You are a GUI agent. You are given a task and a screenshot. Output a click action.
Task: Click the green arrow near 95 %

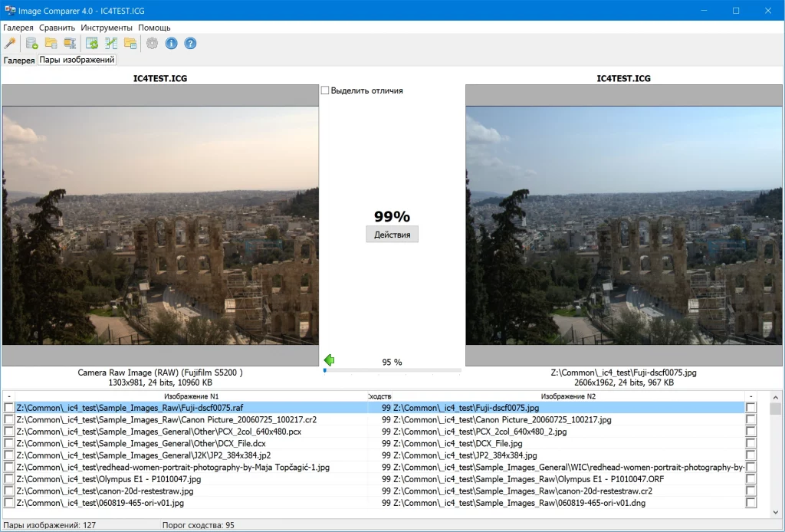(x=330, y=360)
